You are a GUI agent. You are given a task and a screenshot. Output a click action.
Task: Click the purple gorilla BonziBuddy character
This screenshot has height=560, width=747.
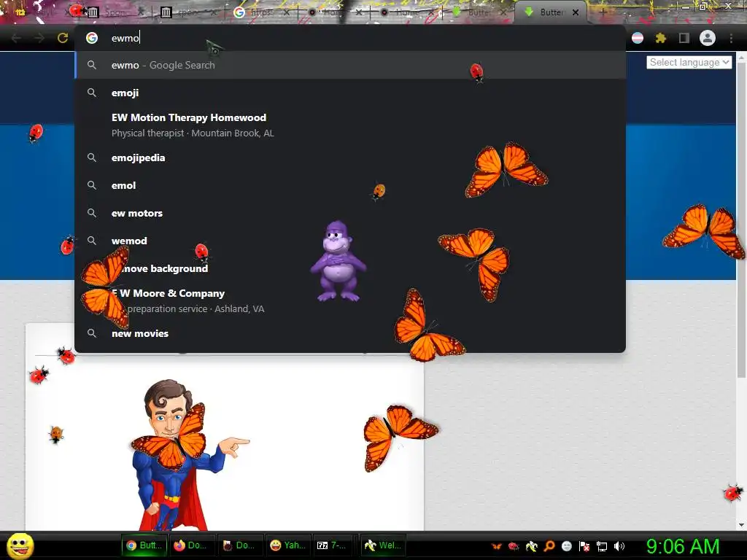click(337, 262)
